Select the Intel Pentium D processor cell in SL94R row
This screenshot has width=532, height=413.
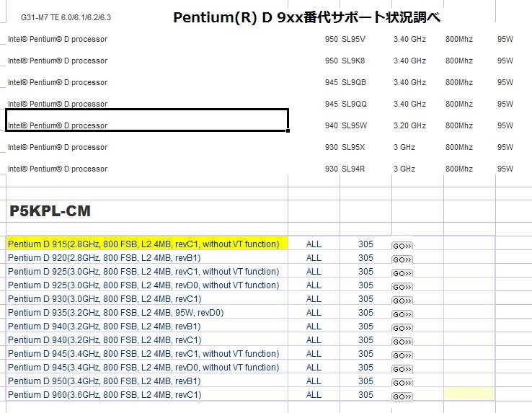[x=58, y=169]
